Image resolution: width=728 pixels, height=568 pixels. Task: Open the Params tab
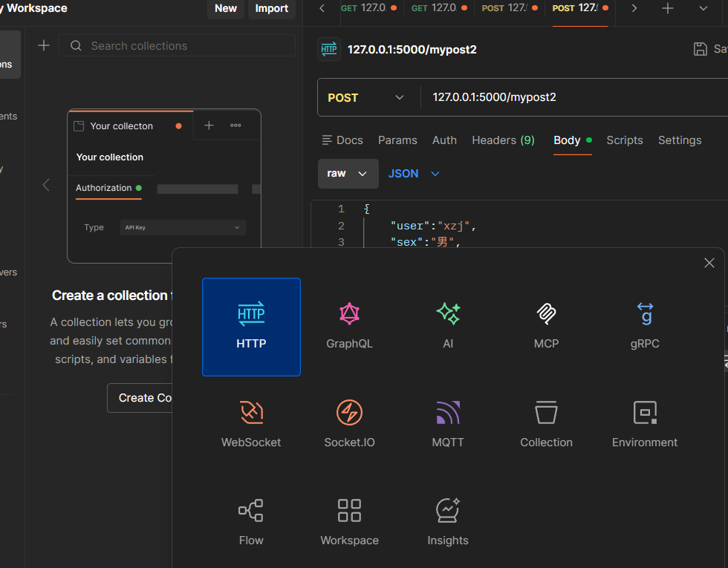pyautogui.click(x=397, y=140)
